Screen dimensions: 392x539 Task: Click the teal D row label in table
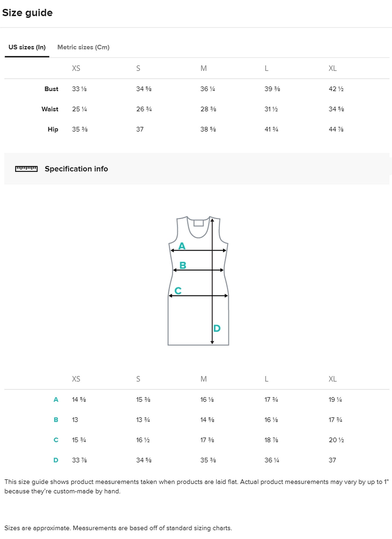coord(56,460)
